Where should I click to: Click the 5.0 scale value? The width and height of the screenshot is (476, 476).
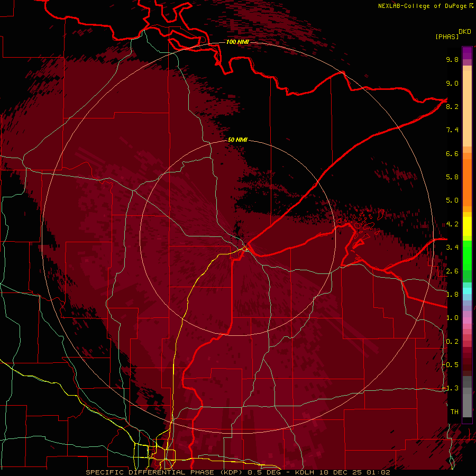coord(452,200)
